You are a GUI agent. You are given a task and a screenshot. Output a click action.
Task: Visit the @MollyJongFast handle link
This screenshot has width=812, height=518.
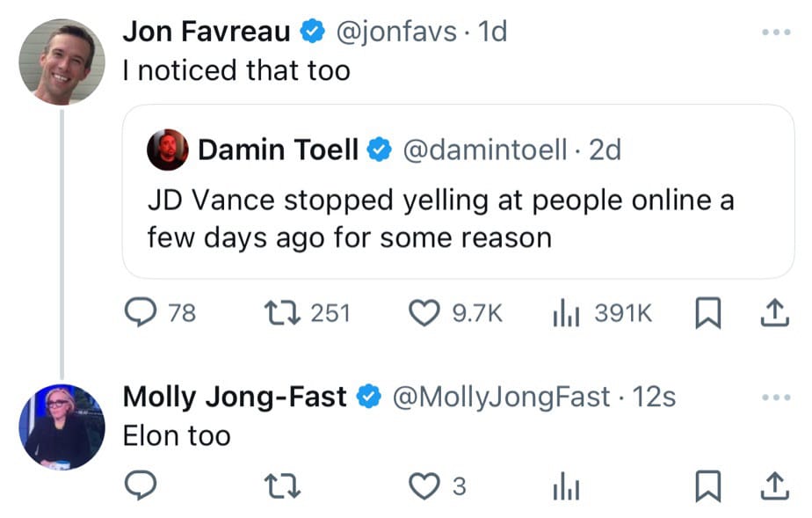(500, 398)
